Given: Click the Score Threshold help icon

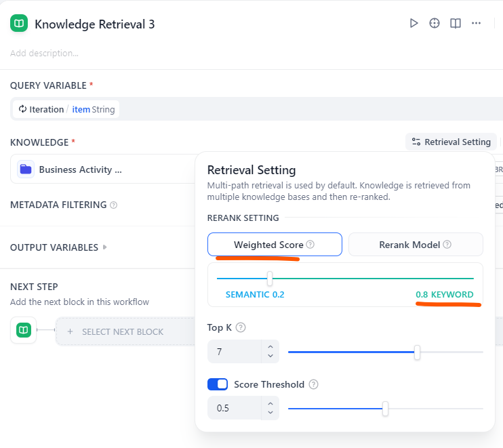Looking at the screenshot, I should 313,384.
